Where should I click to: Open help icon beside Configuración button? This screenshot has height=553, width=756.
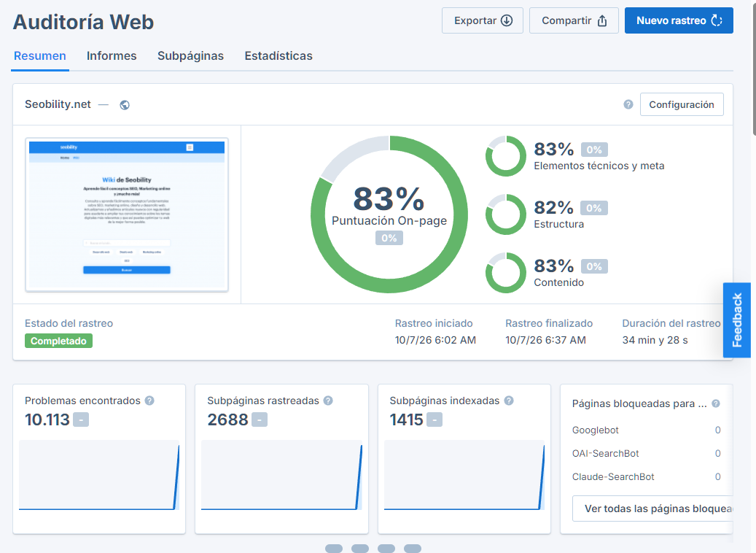pos(628,104)
